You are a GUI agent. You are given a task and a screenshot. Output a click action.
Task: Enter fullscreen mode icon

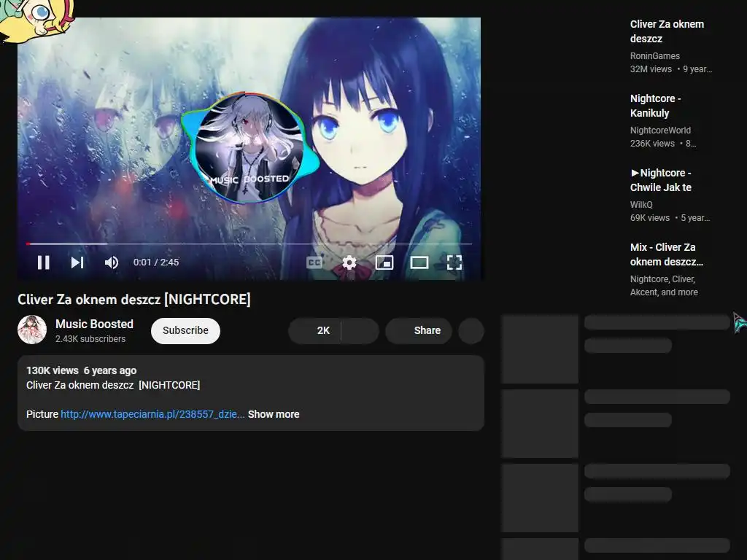coord(454,262)
